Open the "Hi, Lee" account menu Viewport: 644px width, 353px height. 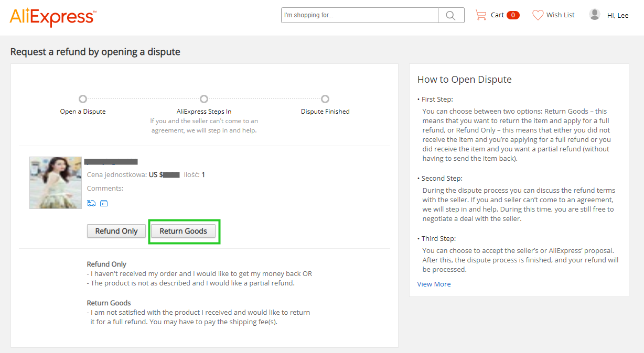click(618, 16)
